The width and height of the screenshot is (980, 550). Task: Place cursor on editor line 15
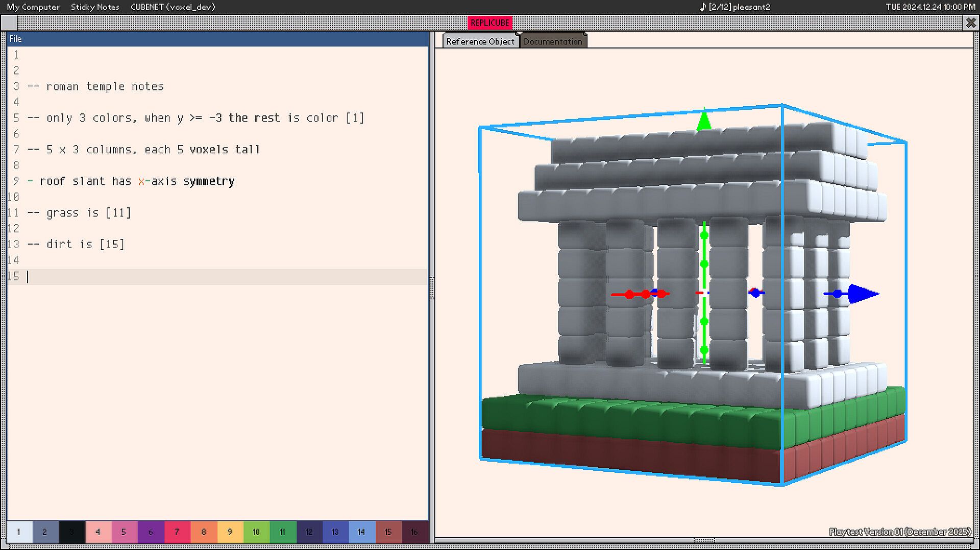pos(204,276)
